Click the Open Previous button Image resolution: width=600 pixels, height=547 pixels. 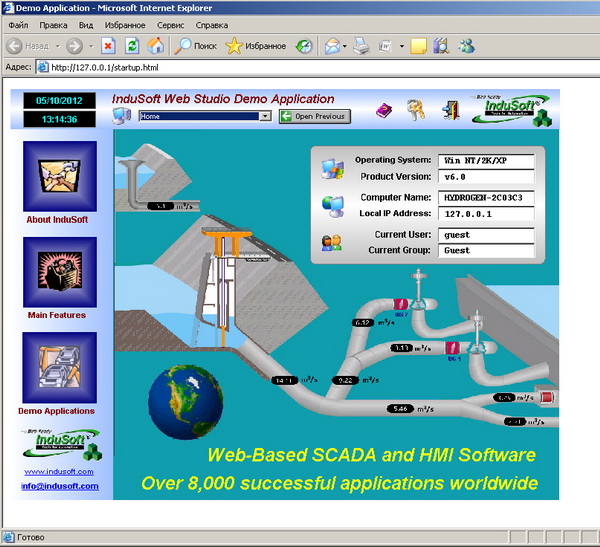(315, 116)
